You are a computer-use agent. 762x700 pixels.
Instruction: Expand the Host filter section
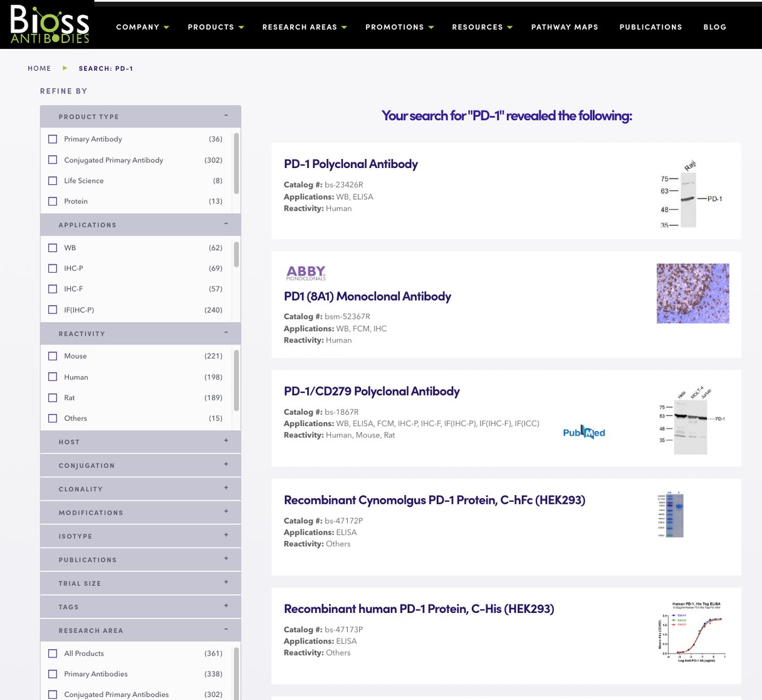pos(140,442)
